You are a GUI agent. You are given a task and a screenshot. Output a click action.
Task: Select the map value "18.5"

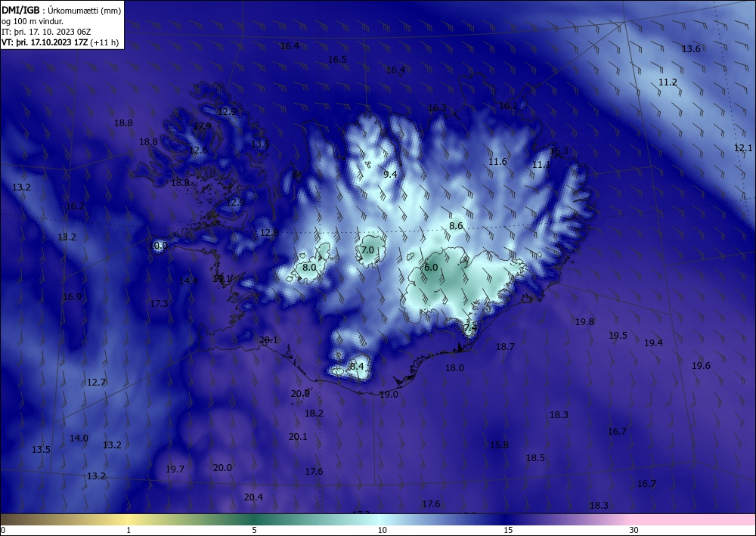[535, 458]
